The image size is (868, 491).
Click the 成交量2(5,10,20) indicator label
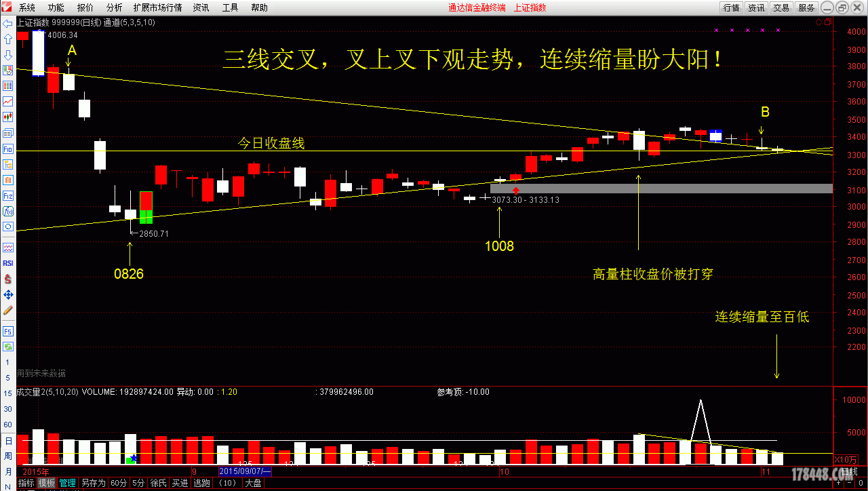click(47, 392)
